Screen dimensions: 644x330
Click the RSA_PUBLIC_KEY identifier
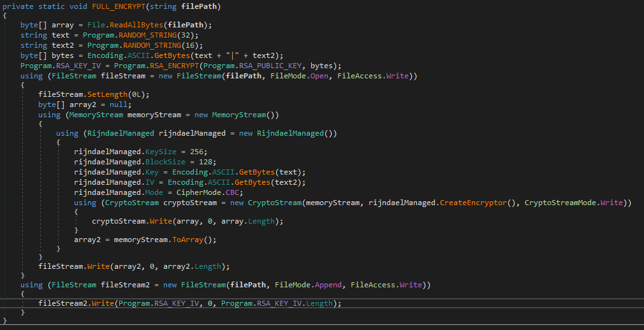tap(270, 66)
